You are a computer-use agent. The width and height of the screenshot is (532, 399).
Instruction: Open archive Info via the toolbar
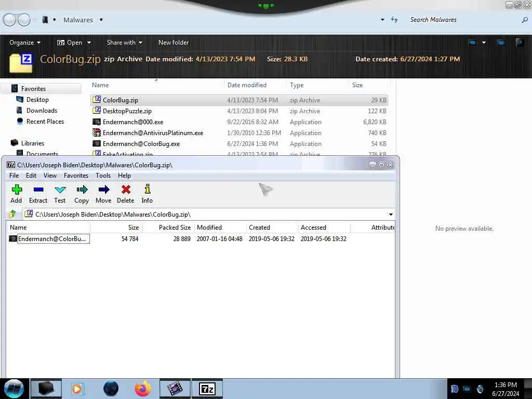point(147,194)
